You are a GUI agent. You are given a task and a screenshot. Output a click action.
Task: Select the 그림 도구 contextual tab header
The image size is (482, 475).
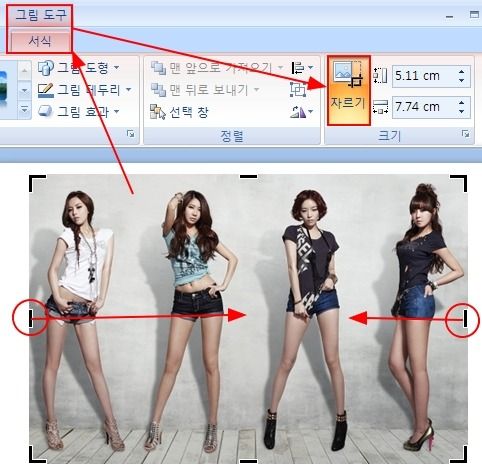tap(41, 15)
